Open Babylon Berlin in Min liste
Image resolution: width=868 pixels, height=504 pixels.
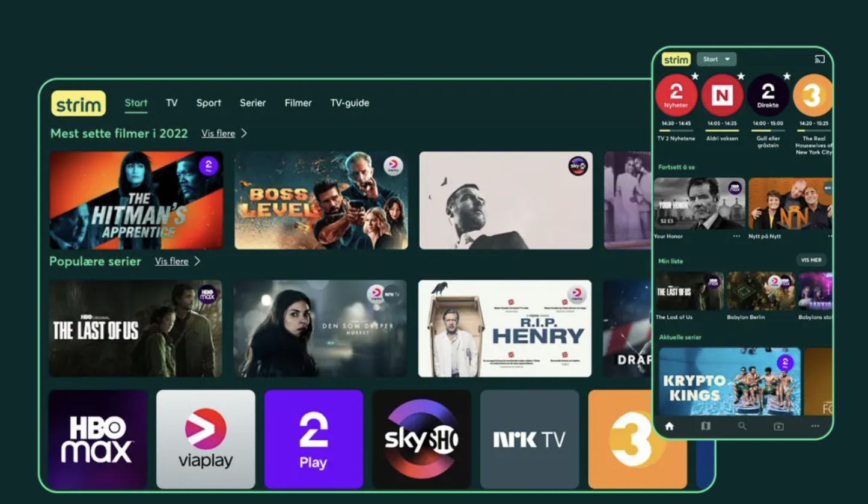(761, 291)
